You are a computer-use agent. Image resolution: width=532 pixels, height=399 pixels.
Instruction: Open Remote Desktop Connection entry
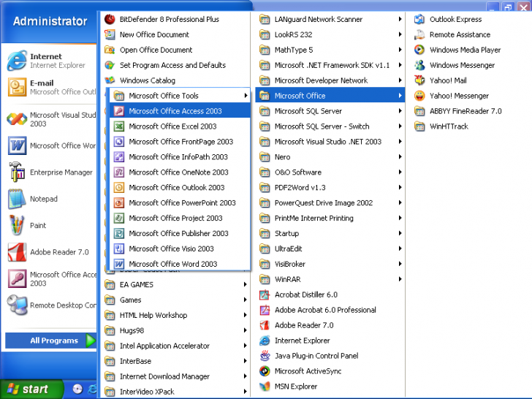pos(51,305)
